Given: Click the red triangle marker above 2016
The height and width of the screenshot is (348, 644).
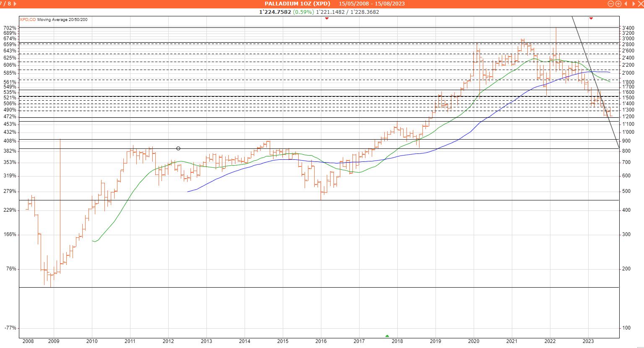Looking at the screenshot, I should (327, 18).
